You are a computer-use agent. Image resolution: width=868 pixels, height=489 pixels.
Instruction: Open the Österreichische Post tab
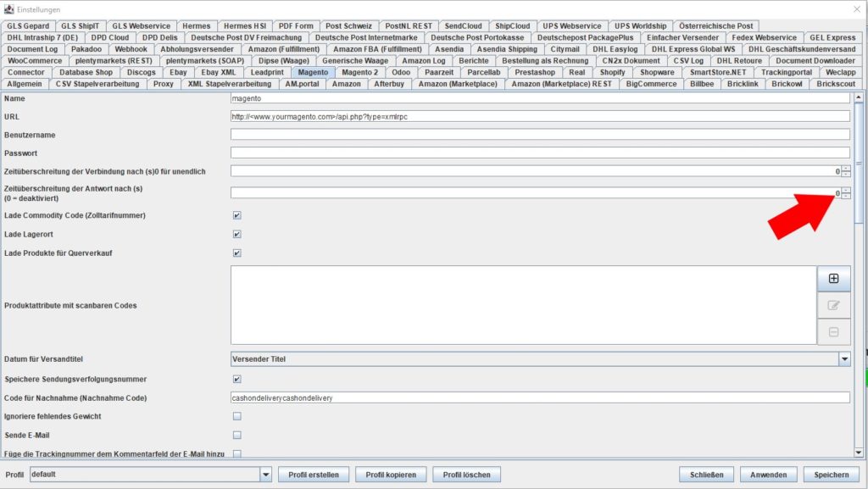715,26
